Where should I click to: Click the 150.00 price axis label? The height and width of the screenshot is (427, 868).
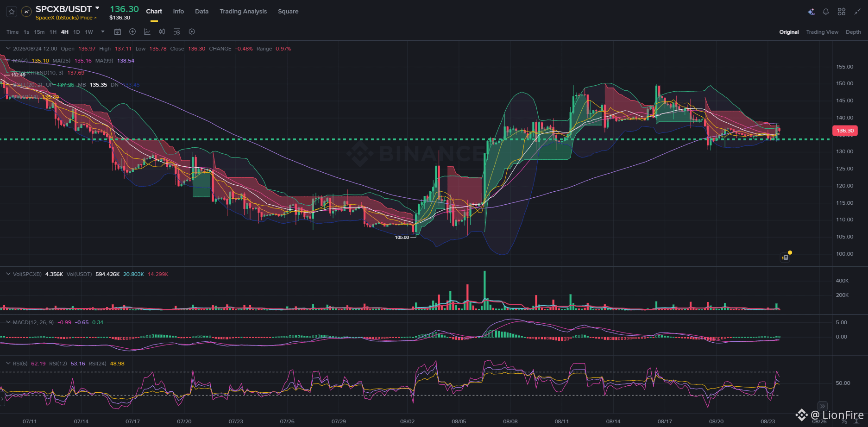[x=844, y=83]
